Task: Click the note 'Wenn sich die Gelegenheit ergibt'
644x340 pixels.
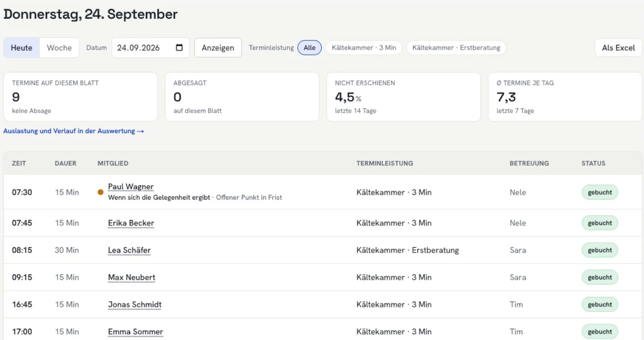Action: pyautogui.click(x=159, y=198)
